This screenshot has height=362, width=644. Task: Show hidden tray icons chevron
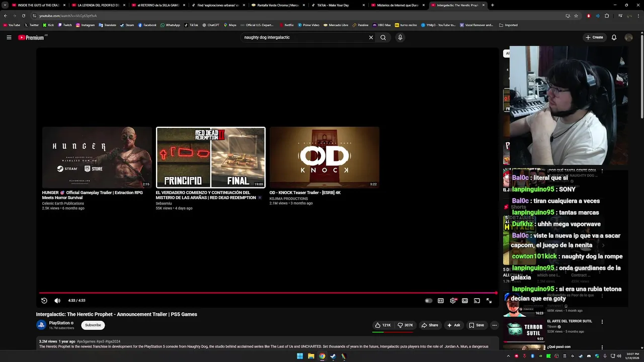[x=509, y=356]
